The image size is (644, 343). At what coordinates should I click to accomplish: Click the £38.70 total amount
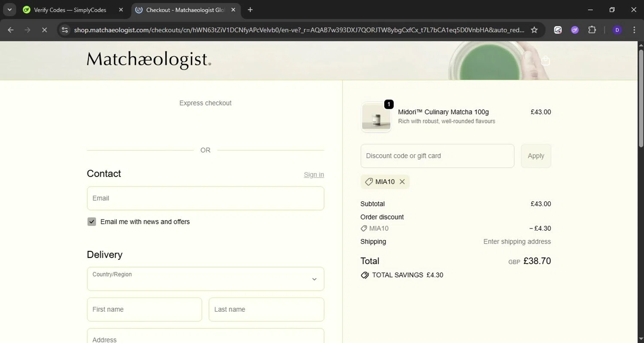(537, 261)
